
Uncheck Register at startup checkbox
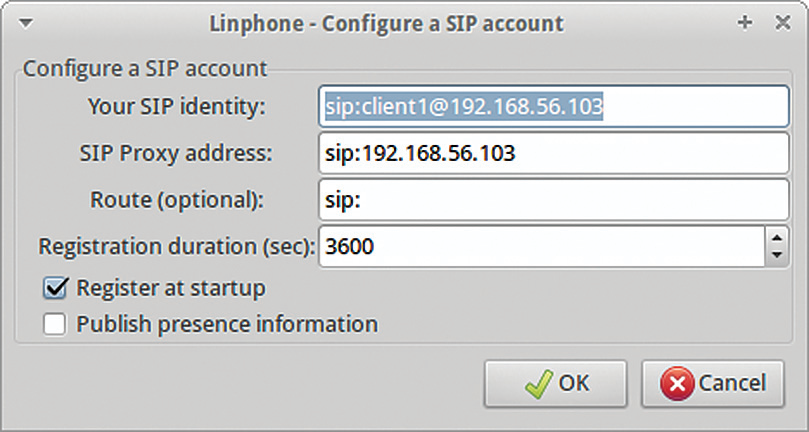coord(55,288)
